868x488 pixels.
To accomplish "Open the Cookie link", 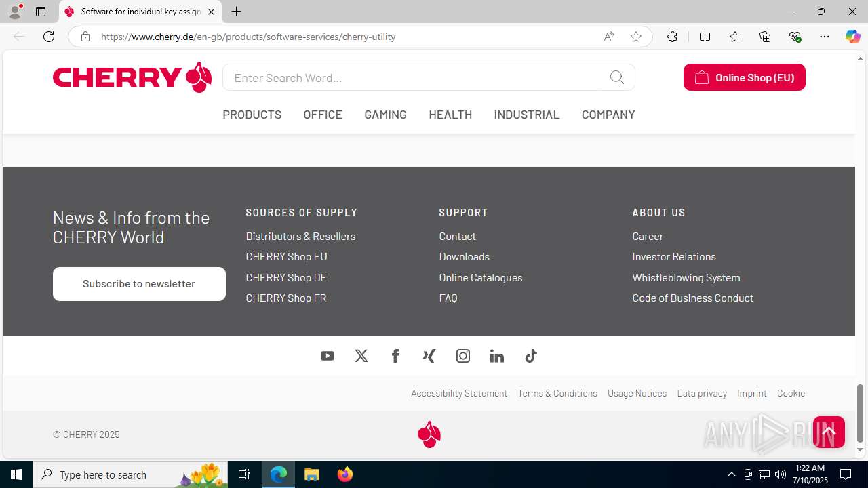I will (x=791, y=393).
